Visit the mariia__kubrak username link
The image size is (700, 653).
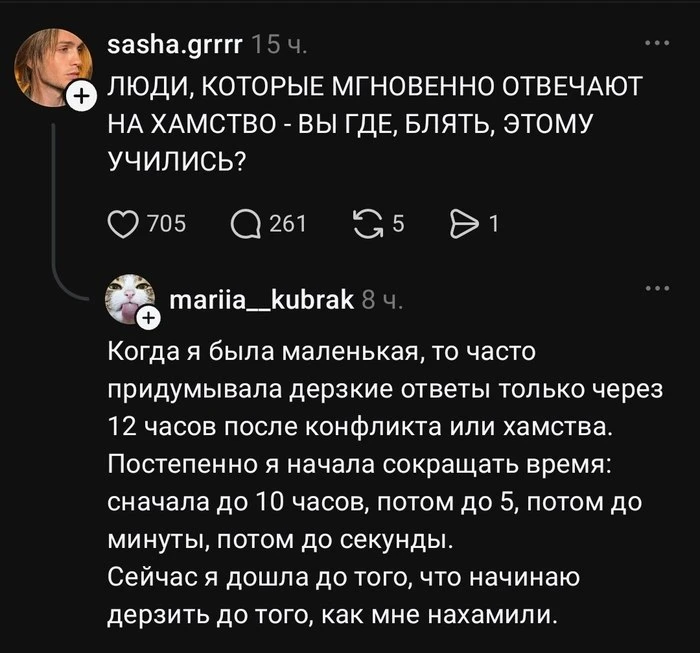pyautogui.click(x=262, y=299)
